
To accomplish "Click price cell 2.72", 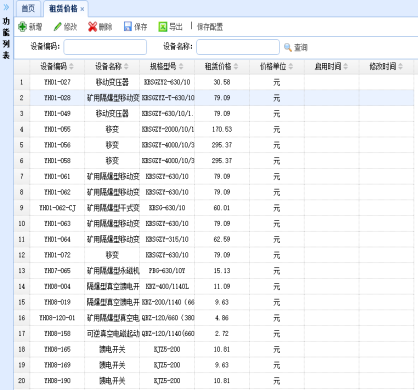I will [x=222, y=333].
